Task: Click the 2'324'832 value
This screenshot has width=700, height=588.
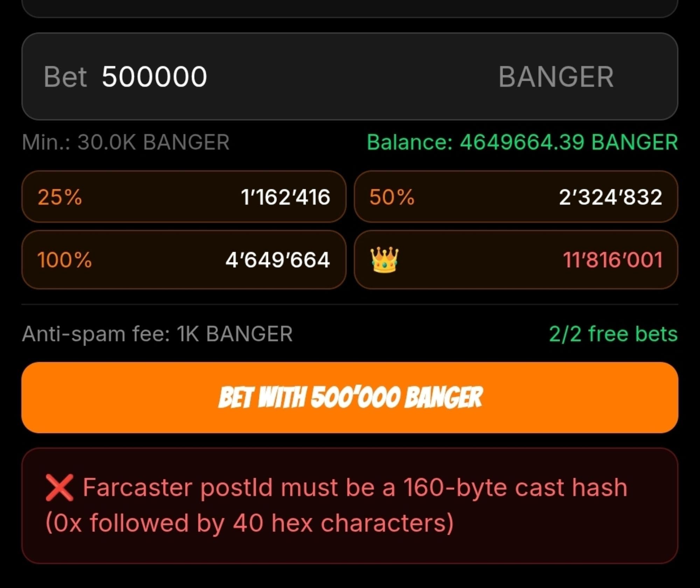Action: coord(610,197)
